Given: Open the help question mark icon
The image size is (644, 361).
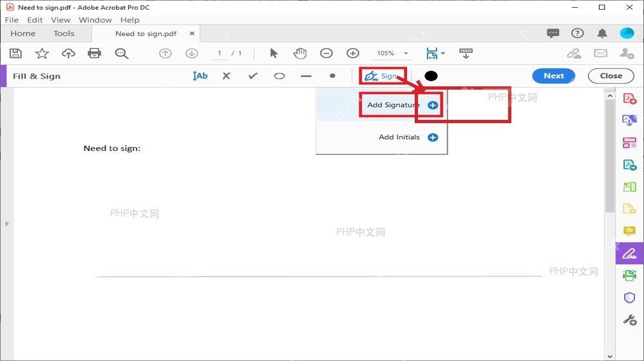Looking at the screenshot, I should [578, 34].
